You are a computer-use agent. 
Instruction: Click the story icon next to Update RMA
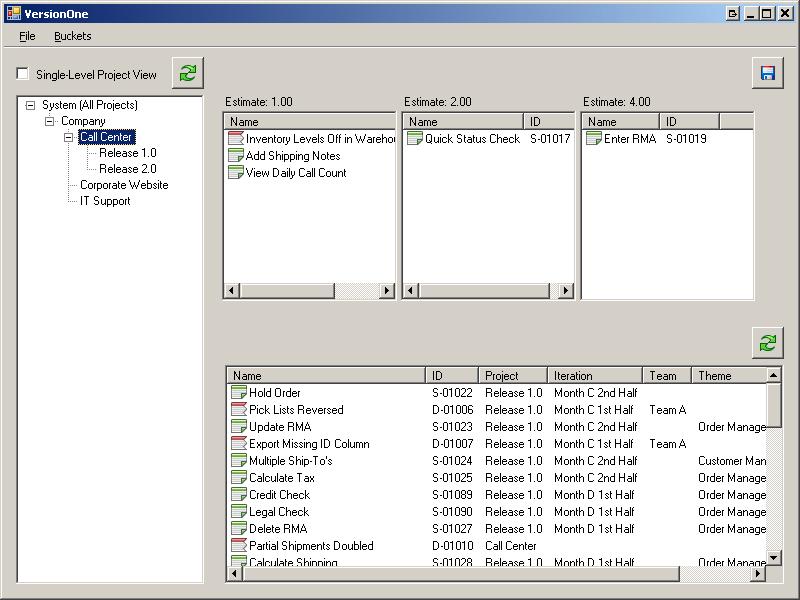(239, 426)
